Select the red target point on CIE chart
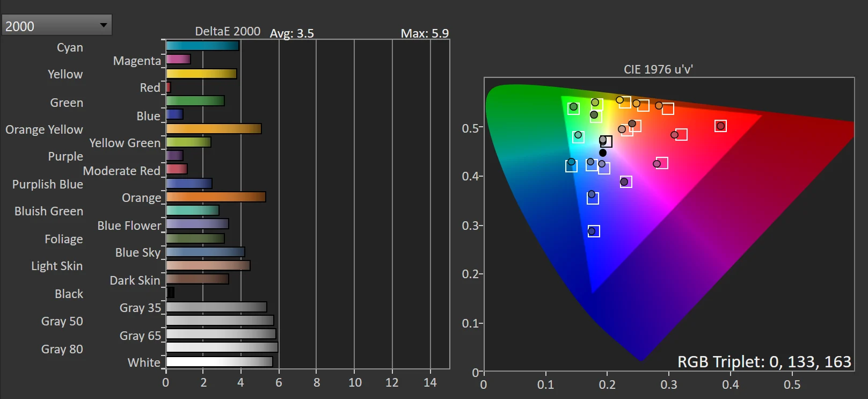 pyautogui.click(x=720, y=126)
